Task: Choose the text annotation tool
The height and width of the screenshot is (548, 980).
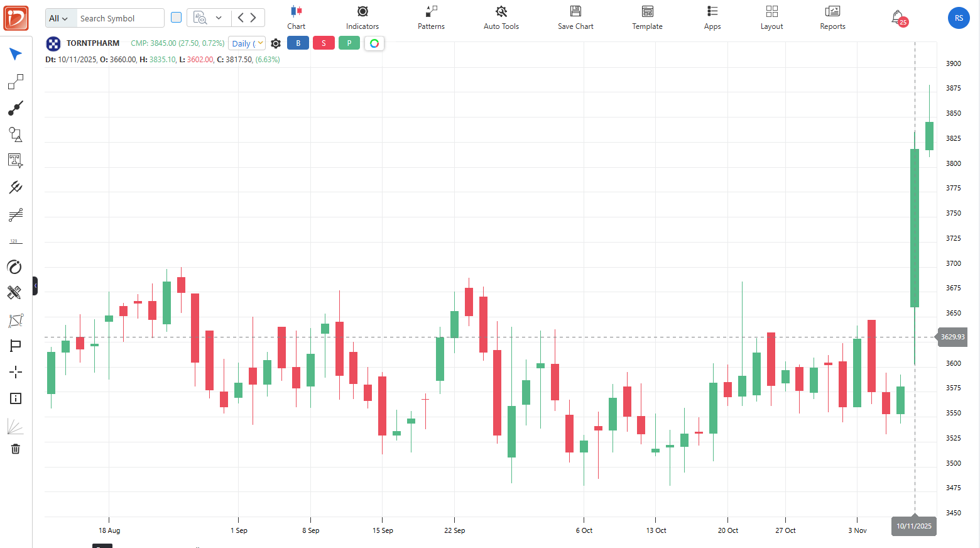Action: [16, 161]
